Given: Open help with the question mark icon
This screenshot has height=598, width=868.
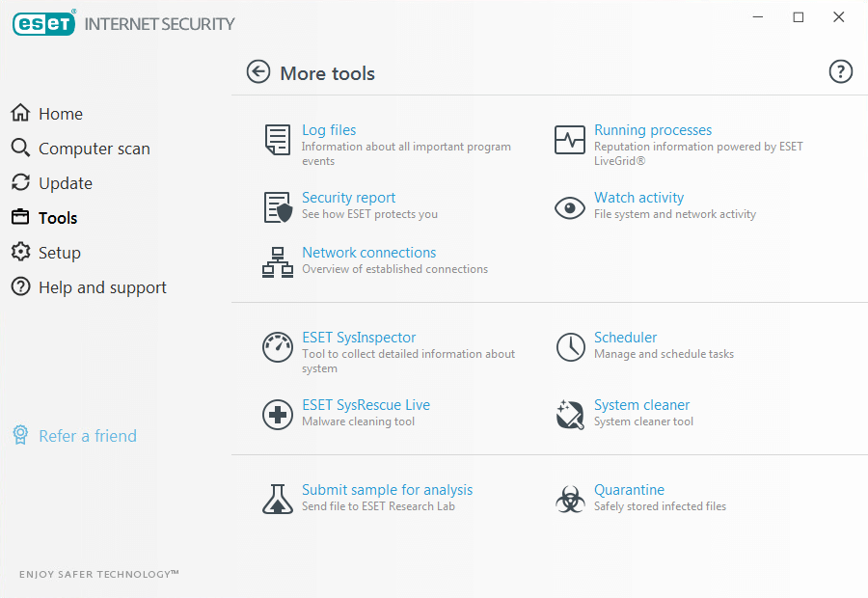Looking at the screenshot, I should pyautogui.click(x=840, y=72).
